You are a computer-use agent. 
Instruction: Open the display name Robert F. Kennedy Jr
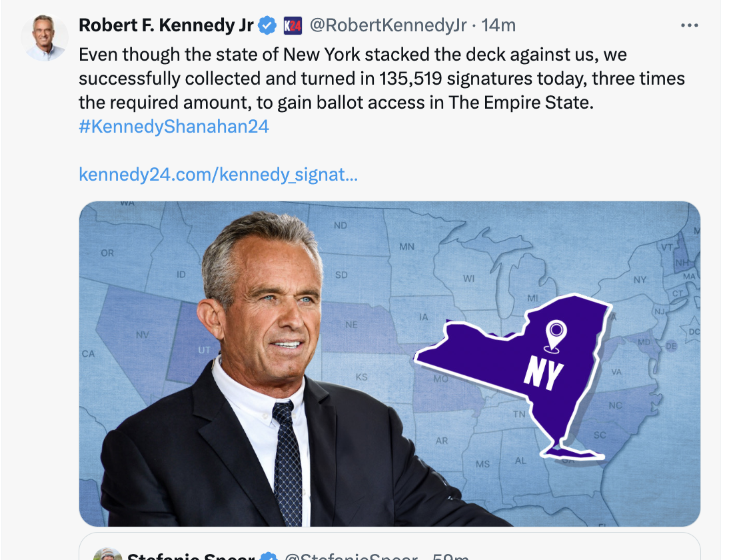point(166,25)
